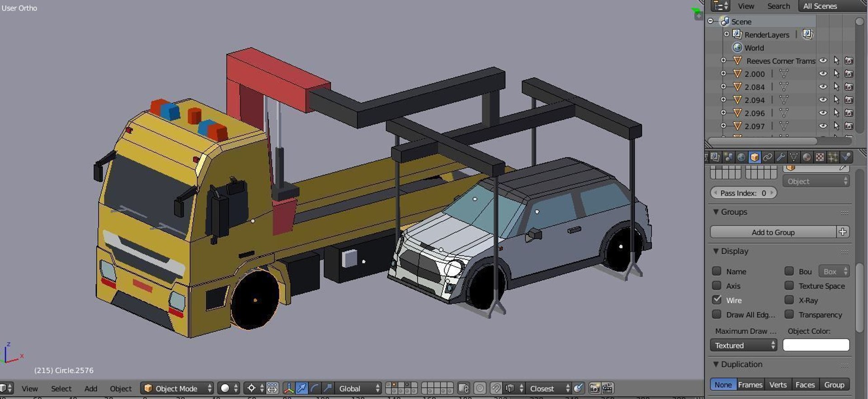The image size is (868, 399).
Task: Enable the X-Ray checkbox
Action: click(x=789, y=299)
